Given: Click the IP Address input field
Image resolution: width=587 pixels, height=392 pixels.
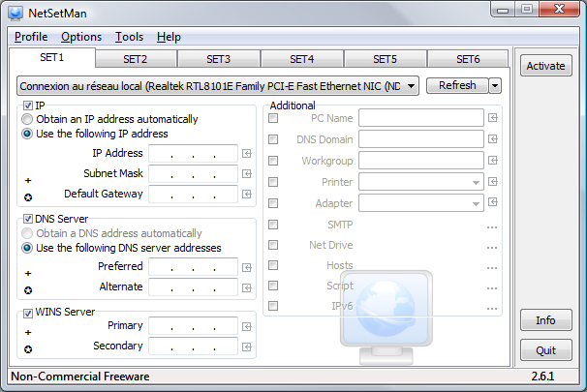Looking at the screenshot, I should [x=193, y=153].
